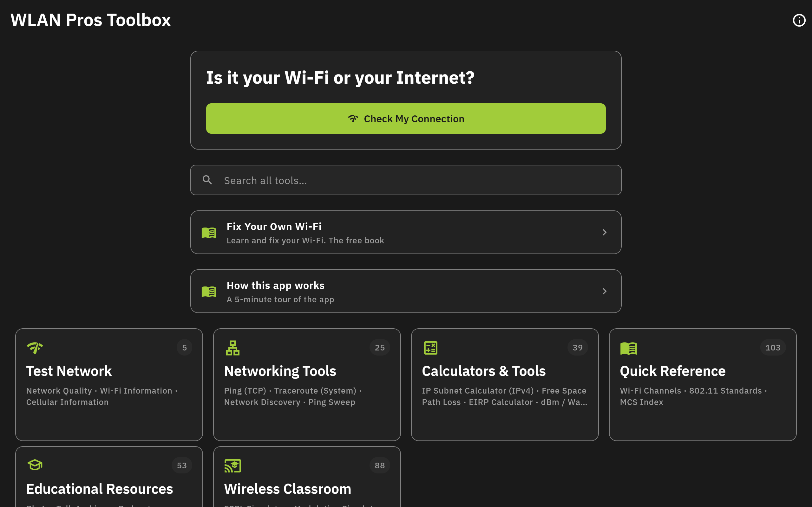Image resolution: width=812 pixels, height=507 pixels.
Task: Click the book icon beside Fix Your Own Wi-Fi
Action: (209, 232)
